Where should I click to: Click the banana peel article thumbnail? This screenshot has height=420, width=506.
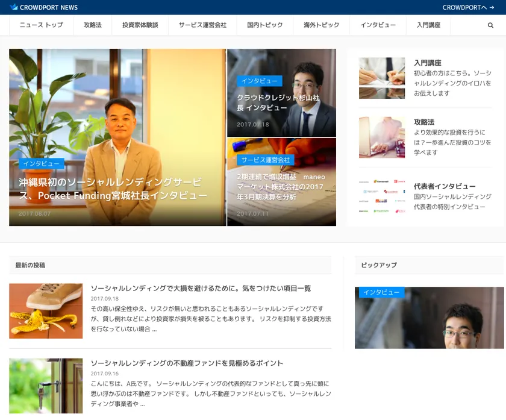tap(46, 311)
